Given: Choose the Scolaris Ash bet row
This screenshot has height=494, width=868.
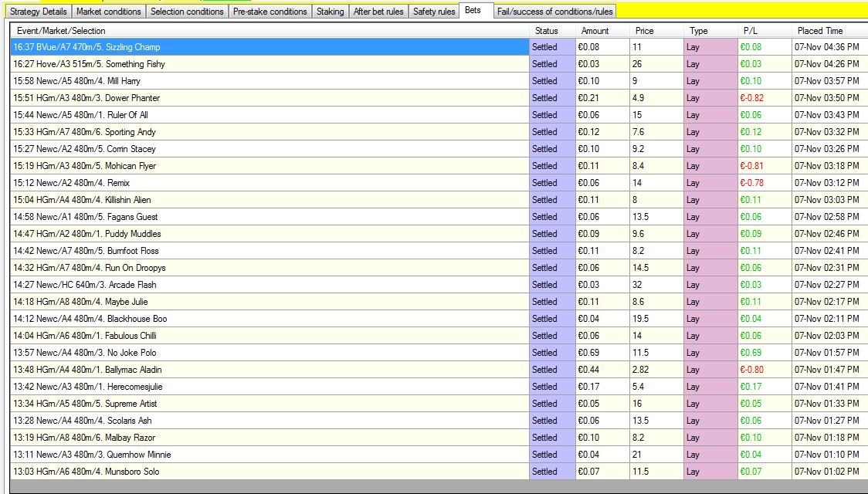Looking at the screenshot, I should coord(439,421).
